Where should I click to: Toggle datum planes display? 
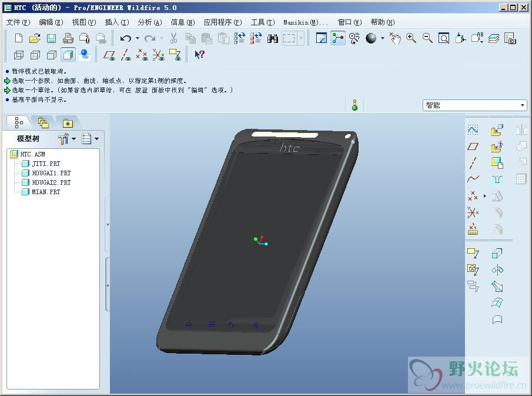click(109, 55)
